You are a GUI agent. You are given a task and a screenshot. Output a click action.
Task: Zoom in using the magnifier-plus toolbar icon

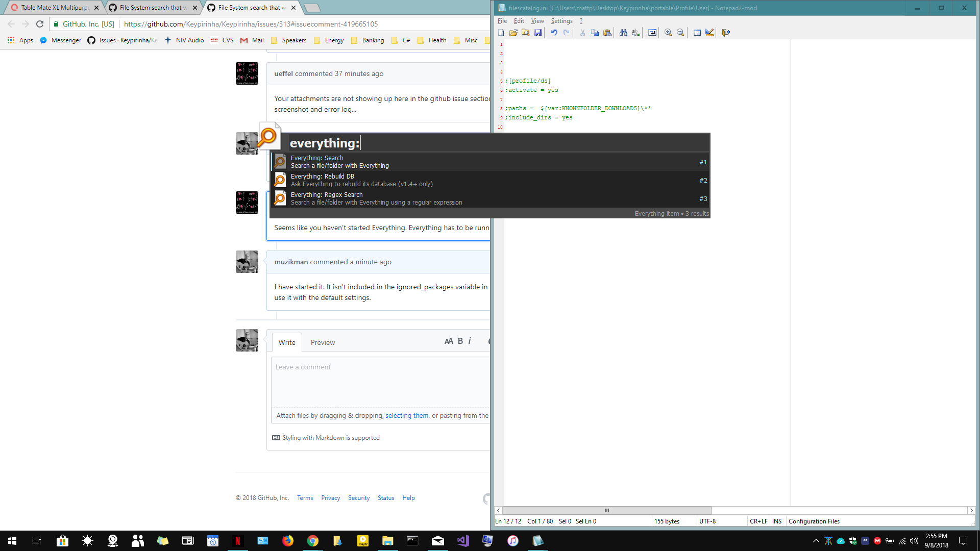(668, 33)
